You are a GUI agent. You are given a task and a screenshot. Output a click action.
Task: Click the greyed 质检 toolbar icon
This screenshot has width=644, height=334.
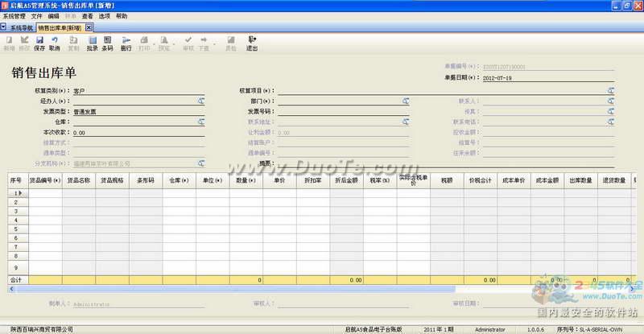point(231,40)
